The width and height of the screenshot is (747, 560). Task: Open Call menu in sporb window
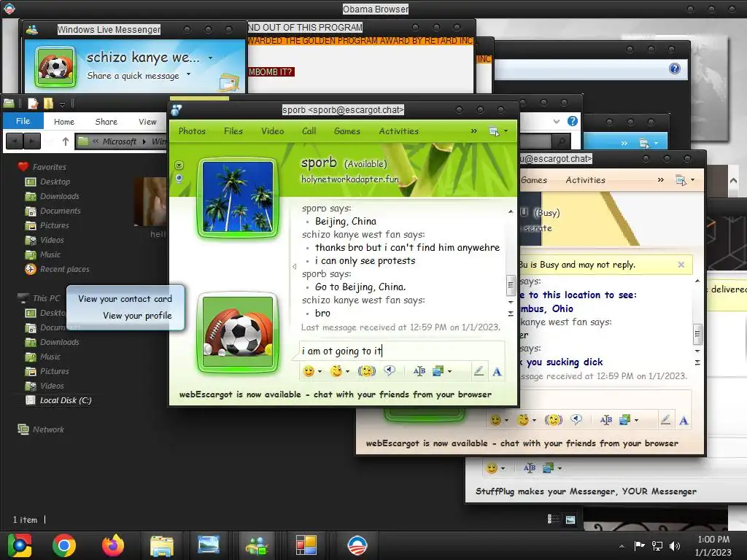pos(309,131)
